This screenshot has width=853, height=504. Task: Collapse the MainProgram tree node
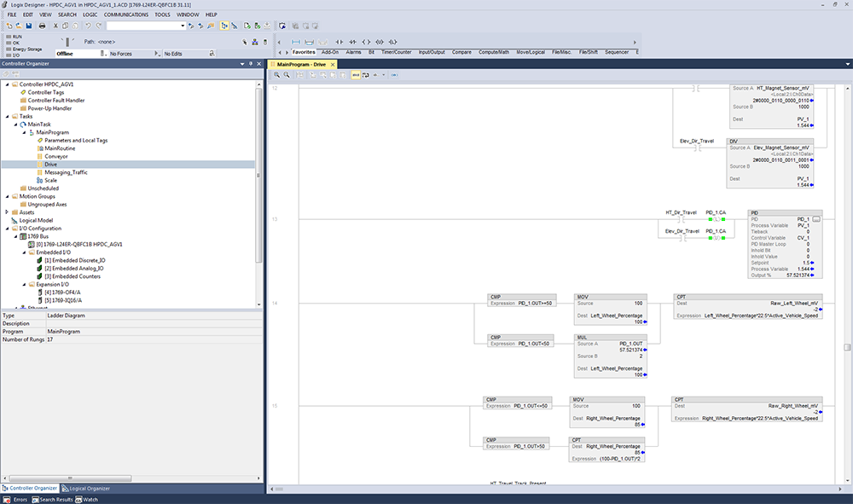pos(24,132)
